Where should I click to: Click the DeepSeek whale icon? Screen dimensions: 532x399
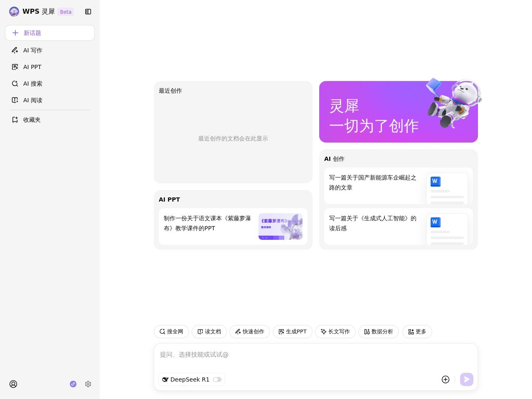(x=165, y=379)
